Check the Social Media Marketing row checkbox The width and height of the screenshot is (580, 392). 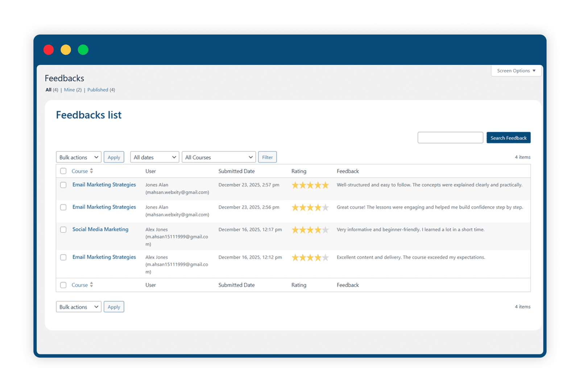coord(63,230)
